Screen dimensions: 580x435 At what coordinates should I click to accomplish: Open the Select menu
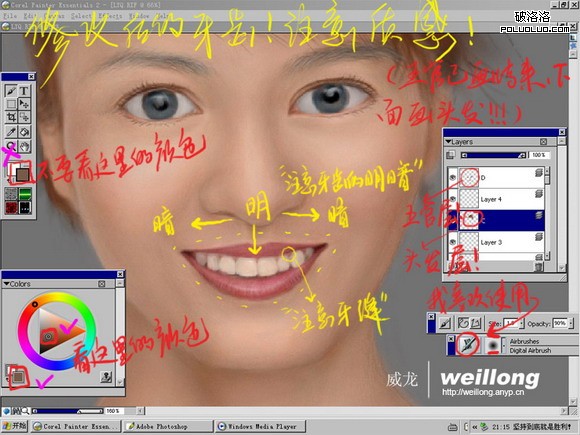click(81, 16)
